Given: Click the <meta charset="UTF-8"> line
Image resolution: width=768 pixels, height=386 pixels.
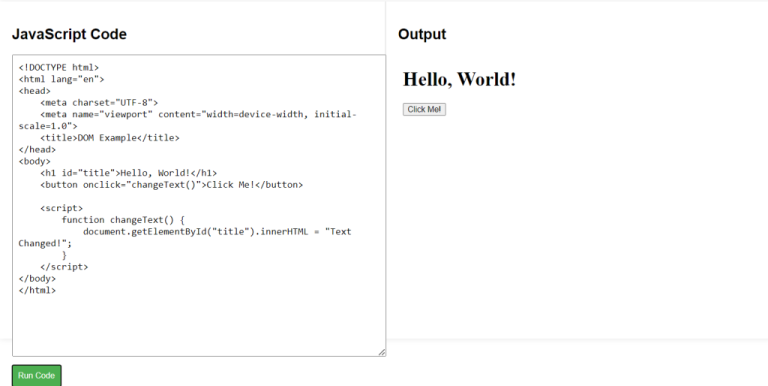Looking at the screenshot, I should click(99, 103).
